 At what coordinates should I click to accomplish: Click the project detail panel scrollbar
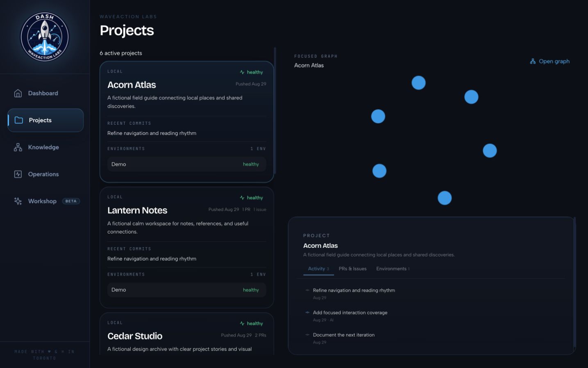click(574, 283)
